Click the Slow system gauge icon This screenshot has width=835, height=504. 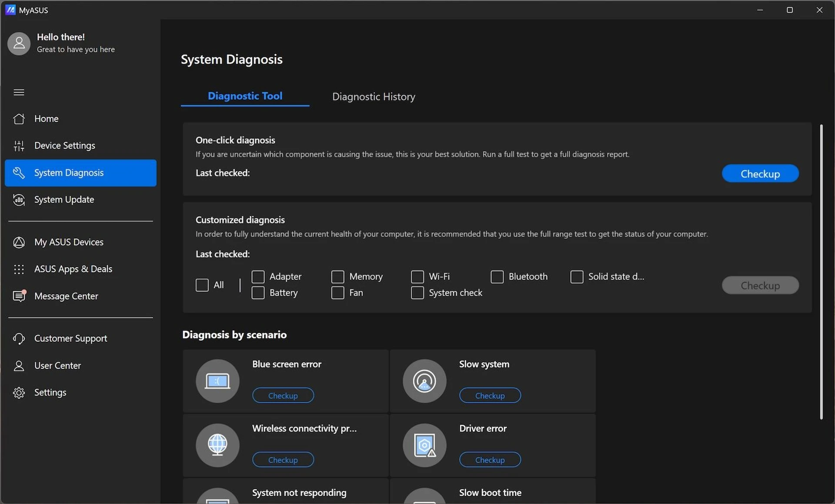(x=424, y=381)
